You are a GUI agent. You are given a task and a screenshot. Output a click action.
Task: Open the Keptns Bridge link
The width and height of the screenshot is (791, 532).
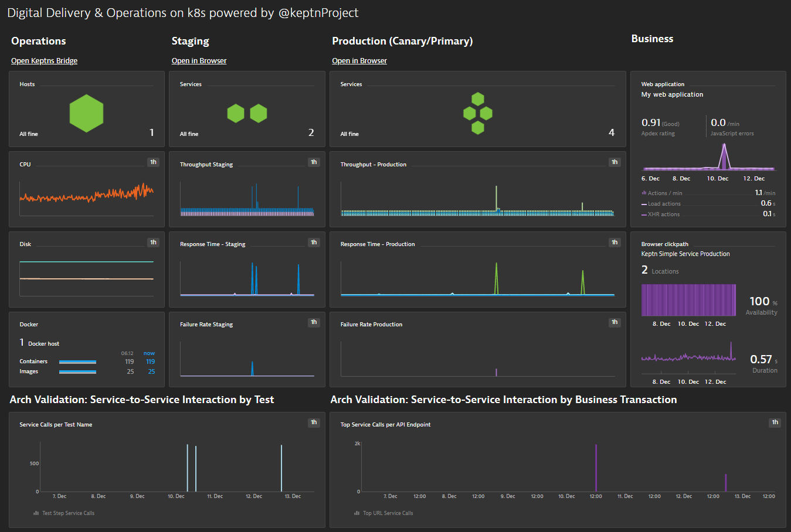pos(44,61)
